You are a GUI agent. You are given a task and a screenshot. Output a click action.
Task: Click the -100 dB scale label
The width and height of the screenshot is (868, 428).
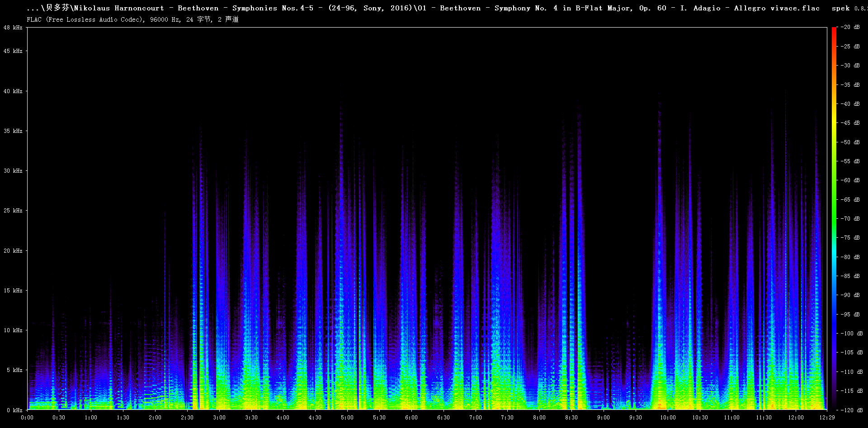point(852,334)
